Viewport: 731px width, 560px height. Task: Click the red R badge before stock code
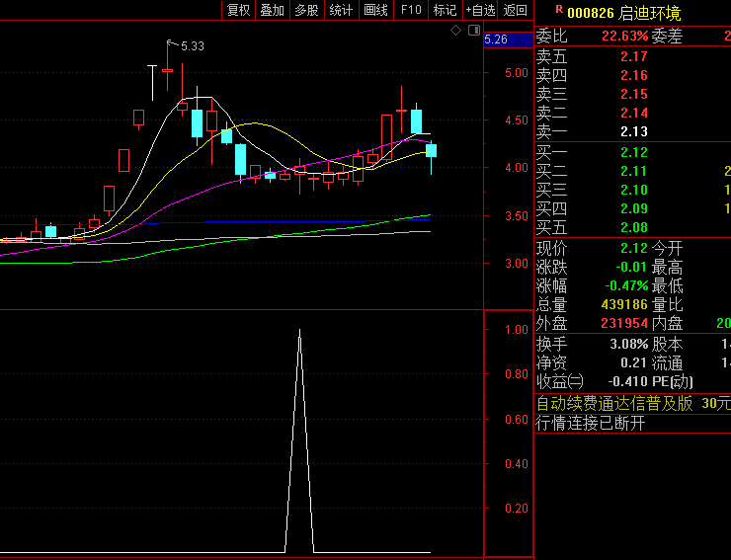coord(558,10)
